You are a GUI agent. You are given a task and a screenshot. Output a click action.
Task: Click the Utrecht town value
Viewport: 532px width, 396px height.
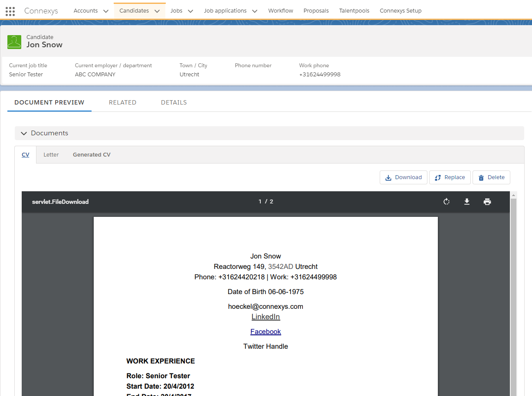(x=190, y=75)
